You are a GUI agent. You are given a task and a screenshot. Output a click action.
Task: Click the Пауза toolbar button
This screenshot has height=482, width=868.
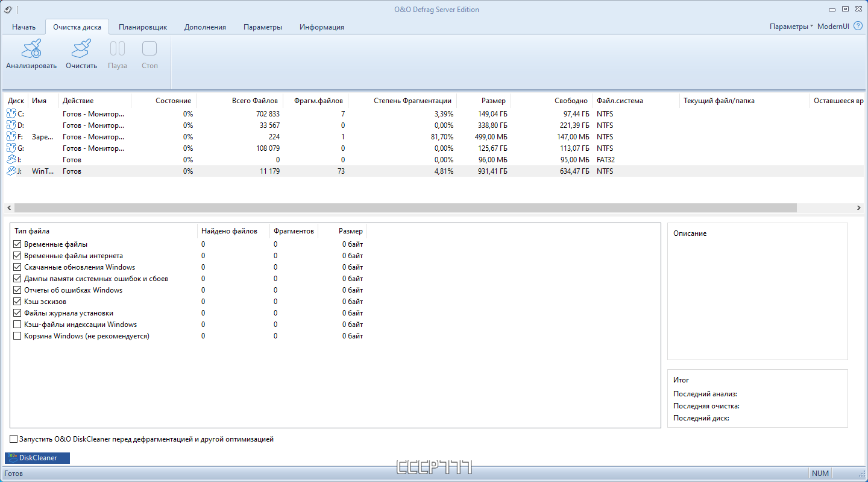pyautogui.click(x=118, y=55)
